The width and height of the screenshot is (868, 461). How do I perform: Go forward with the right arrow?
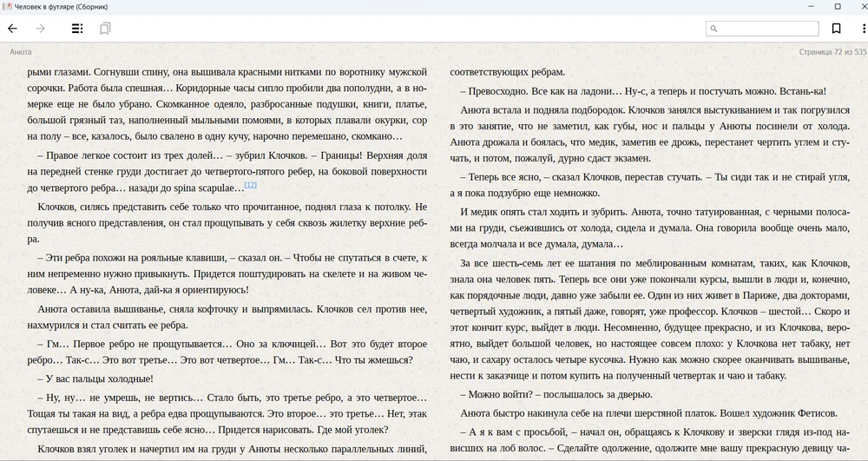[41, 29]
